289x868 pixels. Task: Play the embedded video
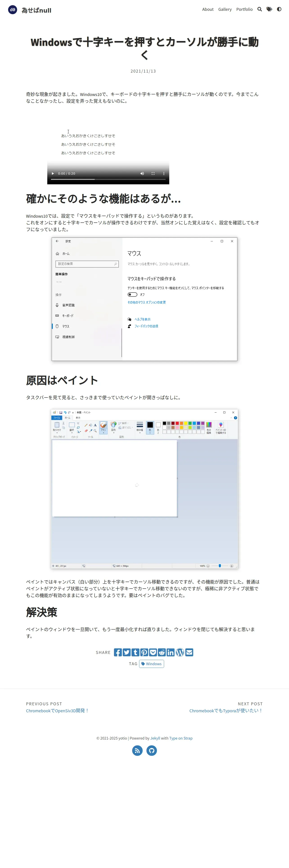53,174
